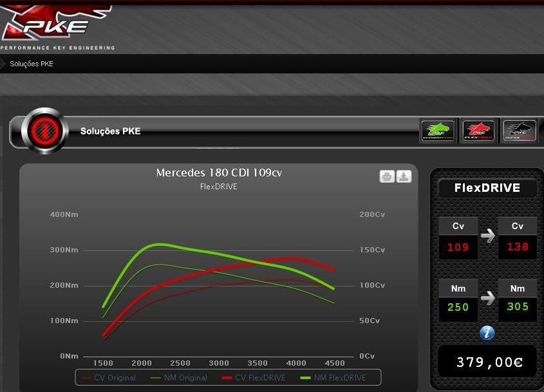The image size is (544, 392).
Task: Click the 150Cv axis label
Action: coord(372,250)
